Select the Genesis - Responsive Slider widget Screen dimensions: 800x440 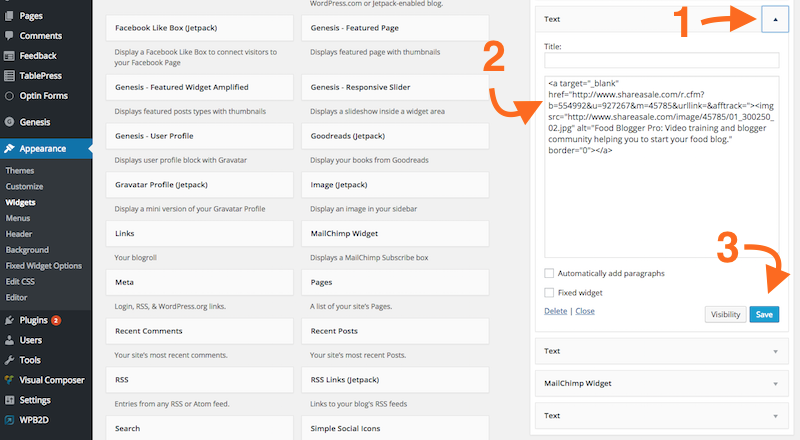click(395, 87)
